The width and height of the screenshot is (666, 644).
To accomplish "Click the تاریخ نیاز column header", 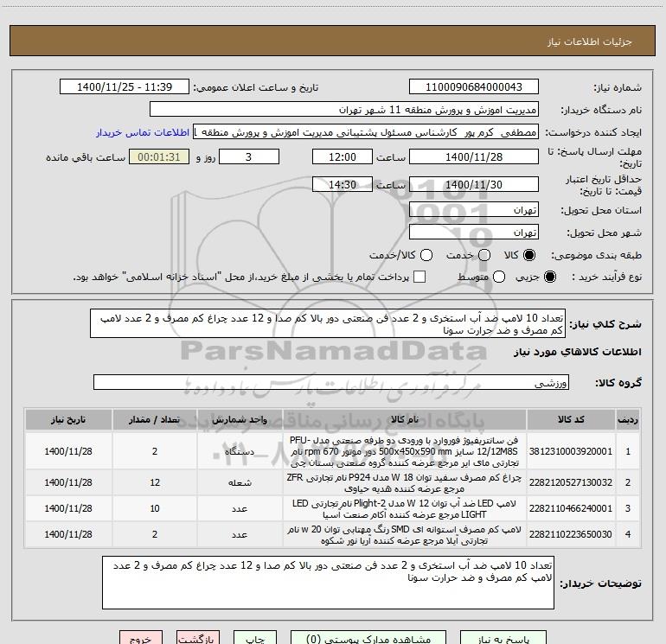I will tap(68, 419).
